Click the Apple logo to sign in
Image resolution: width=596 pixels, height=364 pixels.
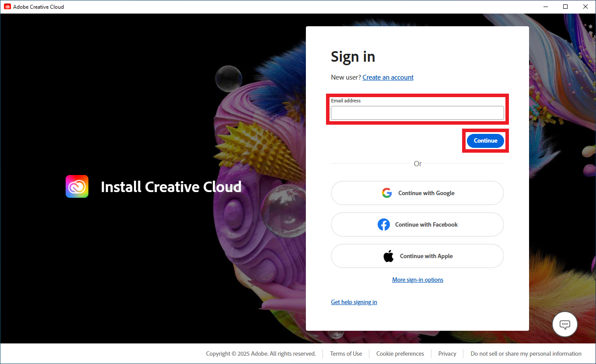click(x=389, y=256)
